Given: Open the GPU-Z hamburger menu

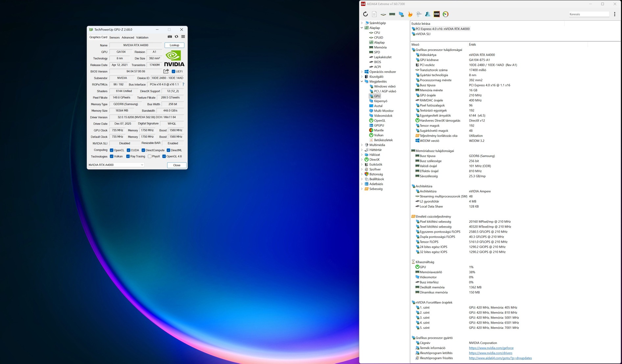Looking at the screenshot, I should click(183, 37).
